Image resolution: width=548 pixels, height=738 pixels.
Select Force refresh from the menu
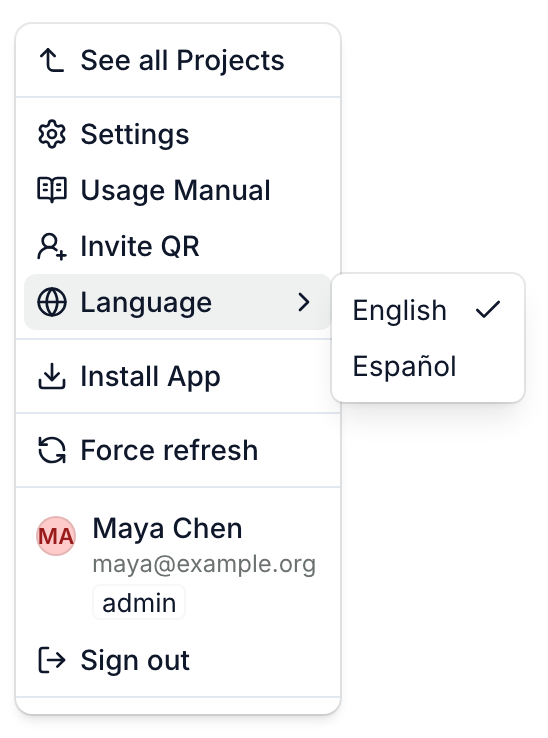pos(178,450)
